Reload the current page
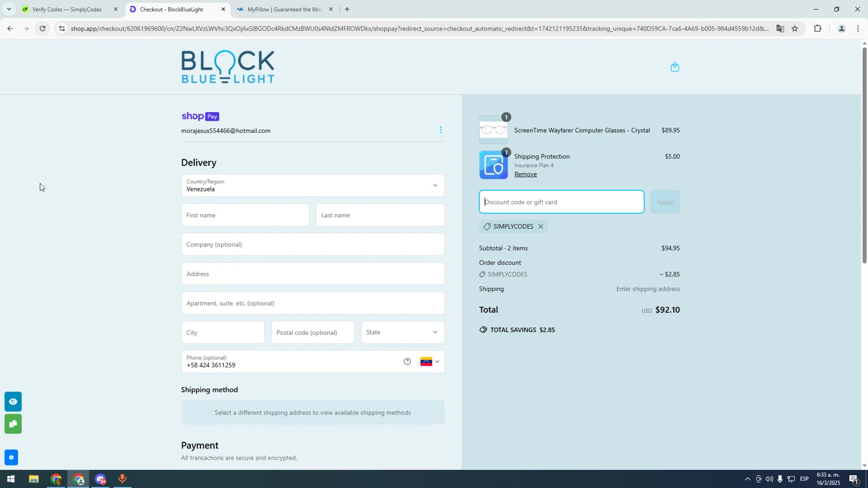This screenshot has height=488, width=868. (x=43, y=28)
